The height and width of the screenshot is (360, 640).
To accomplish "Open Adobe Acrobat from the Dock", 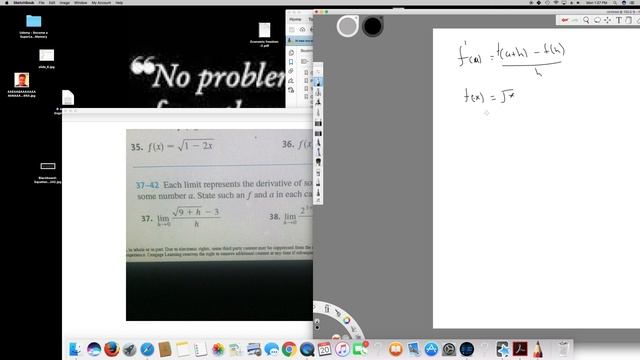I will tap(520, 349).
